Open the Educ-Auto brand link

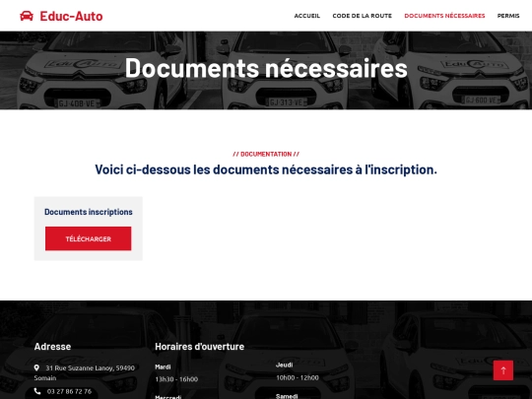pyautogui.click(x=61, y=16)
